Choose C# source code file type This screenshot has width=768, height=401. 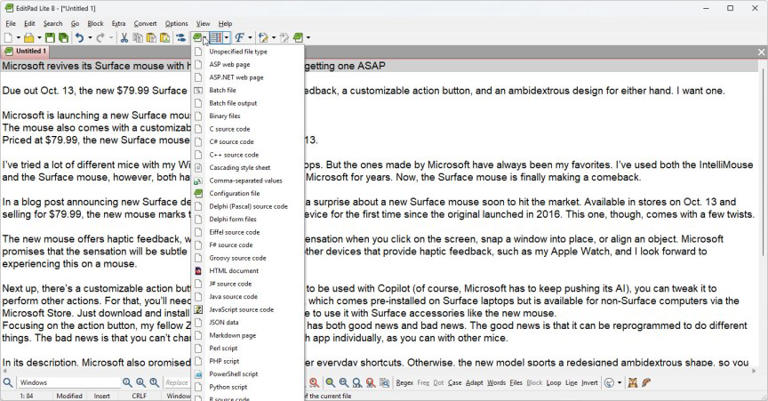pyautogui.click(x=247, y=142)
